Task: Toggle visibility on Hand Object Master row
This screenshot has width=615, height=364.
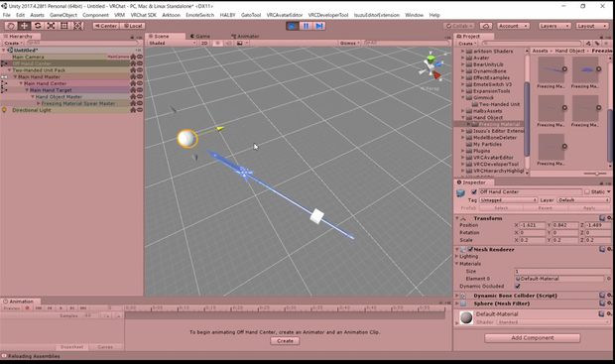Action: click(139, 97)
